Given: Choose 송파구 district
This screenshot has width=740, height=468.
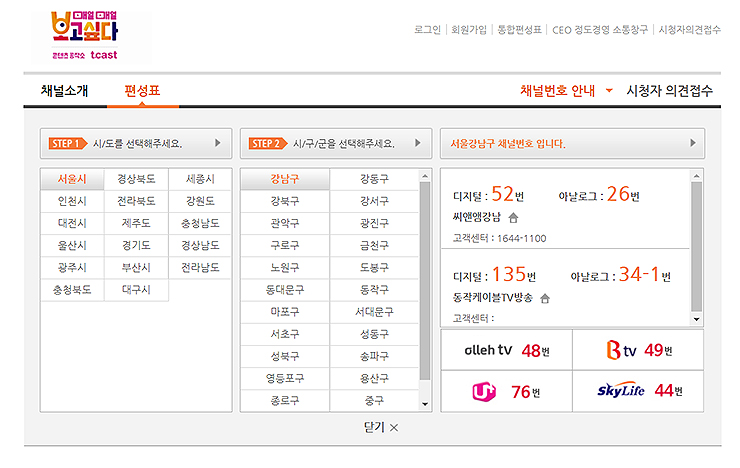Looking at the screenshot, I should tap(374, 357).
